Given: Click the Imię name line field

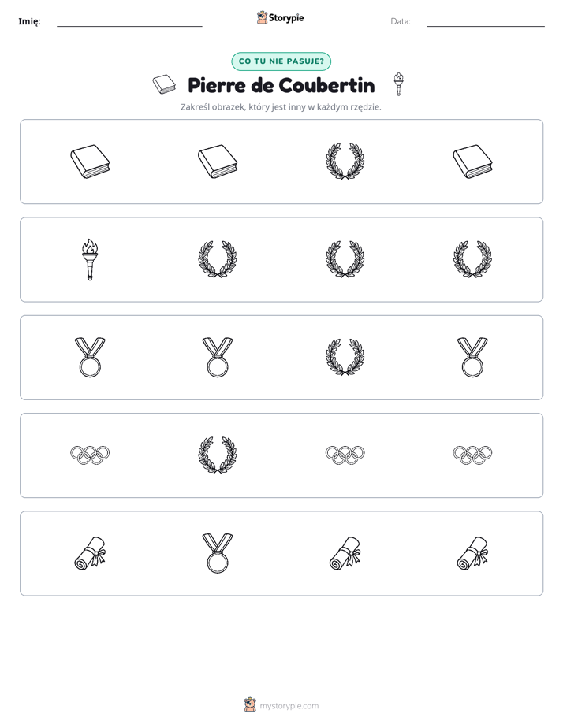Looking at the screenshot, I should tap(129, 21).
